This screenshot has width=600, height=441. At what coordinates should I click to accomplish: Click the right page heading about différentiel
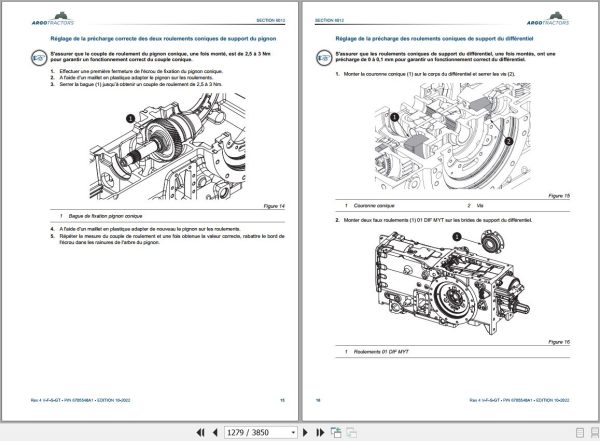(434, 39)
